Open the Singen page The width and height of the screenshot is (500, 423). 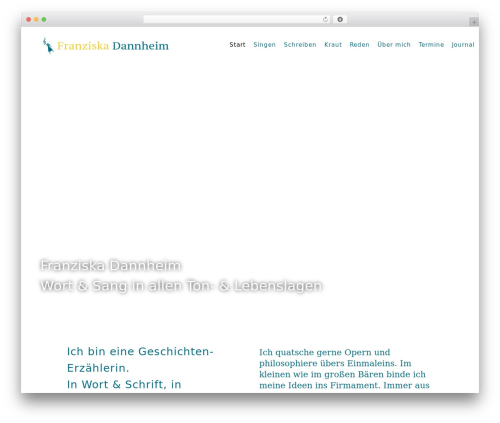(x=264, y=45)
